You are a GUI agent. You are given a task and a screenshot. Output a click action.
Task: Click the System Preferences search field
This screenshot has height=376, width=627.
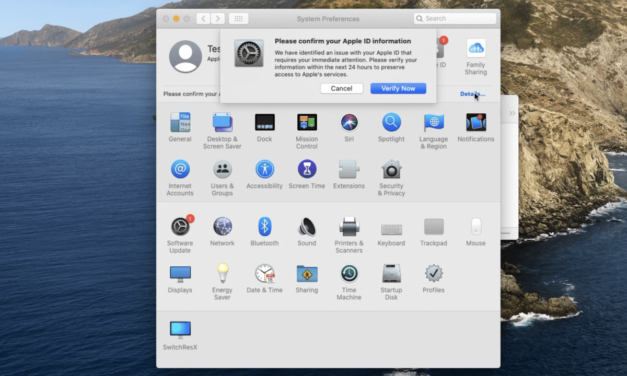click(455, 18)
